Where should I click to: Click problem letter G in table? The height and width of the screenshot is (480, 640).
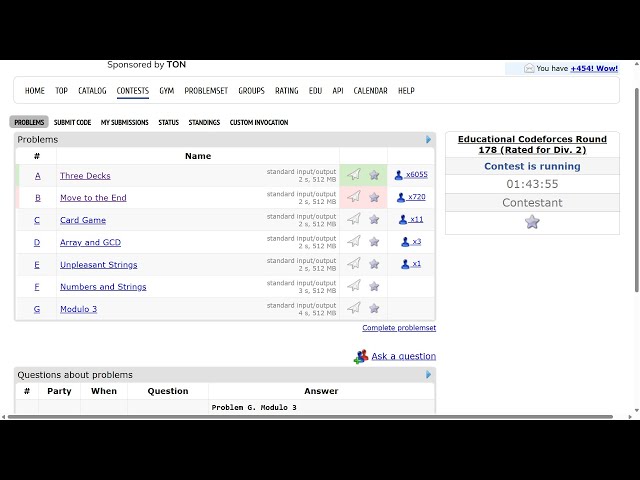(x=37, y=309)
